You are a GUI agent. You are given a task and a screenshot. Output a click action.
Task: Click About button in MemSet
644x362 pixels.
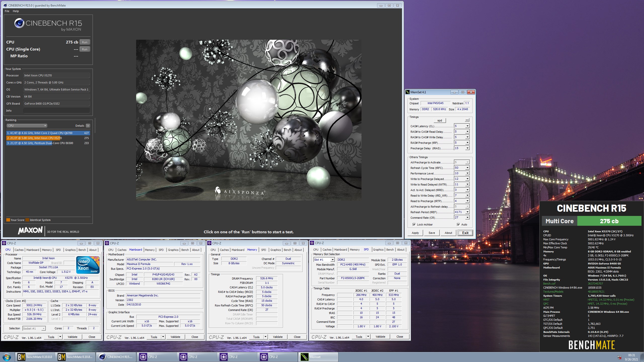tap(448, 233)
